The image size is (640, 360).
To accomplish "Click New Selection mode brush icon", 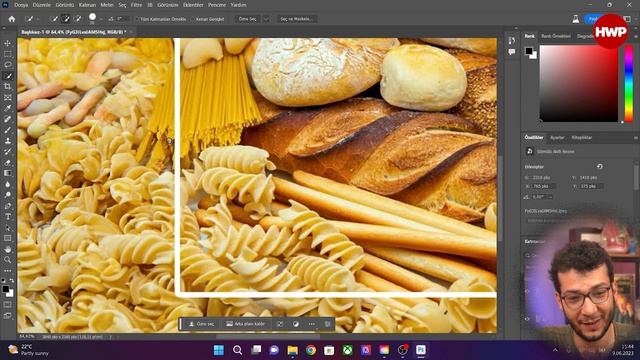I will click(x=53, y=19).
